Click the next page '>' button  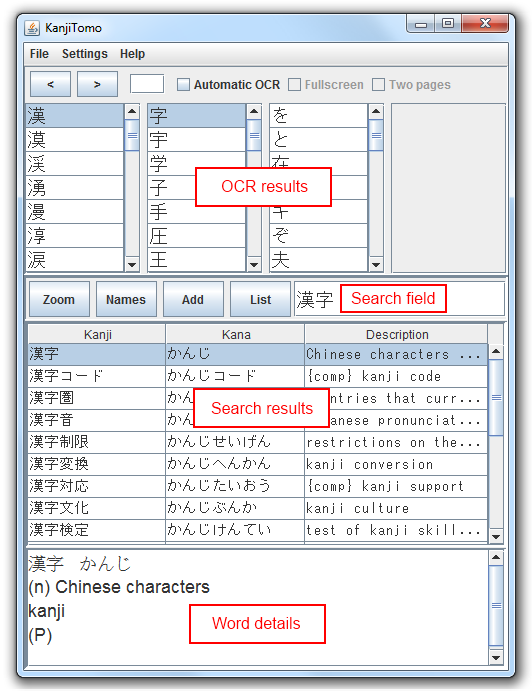[x=97, y=84]
